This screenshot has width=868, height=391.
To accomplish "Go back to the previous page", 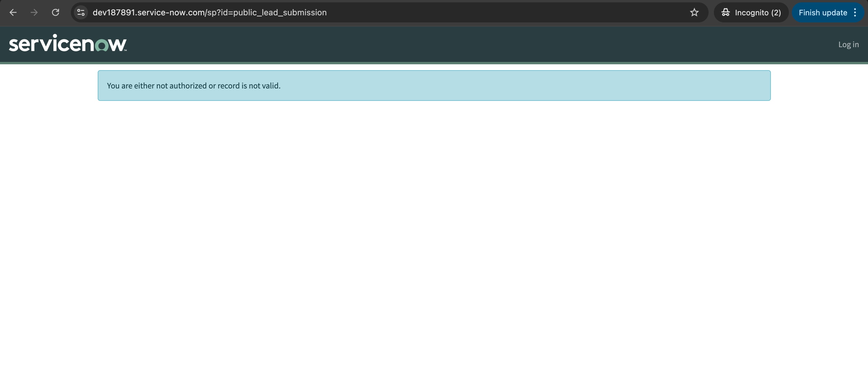I will (x=13, y=12).
